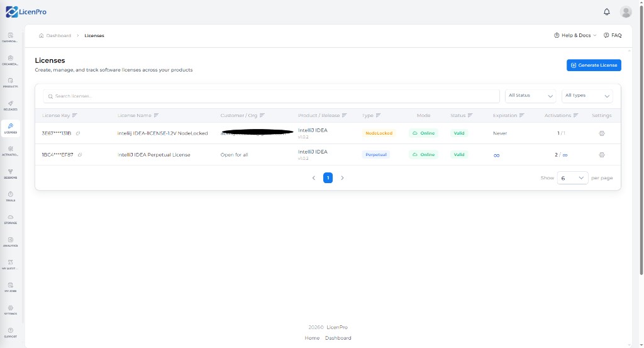Copy the 3E67****131B license key

[77, 133]
